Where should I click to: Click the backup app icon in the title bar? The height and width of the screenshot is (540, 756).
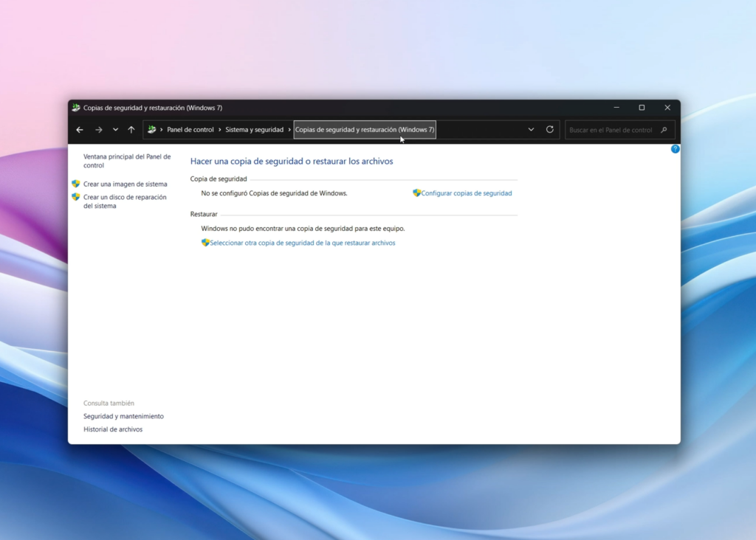pos(75,107)
